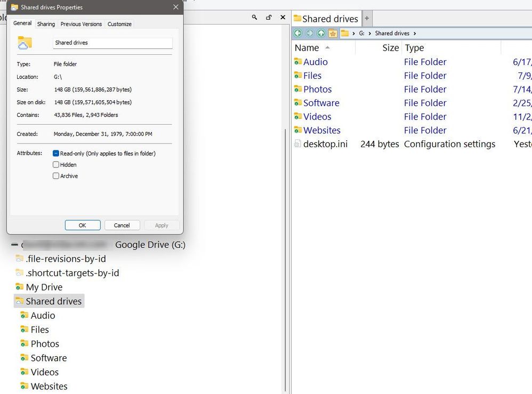532x394 pixels.
Task: Select Files in the folder tree
Action: tap(39, 329)
